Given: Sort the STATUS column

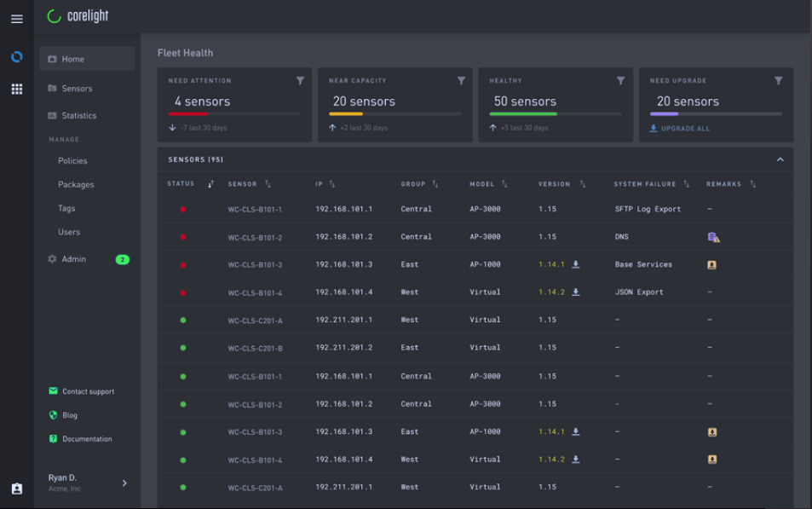Looking at the screenshot, I should point(210,183).
